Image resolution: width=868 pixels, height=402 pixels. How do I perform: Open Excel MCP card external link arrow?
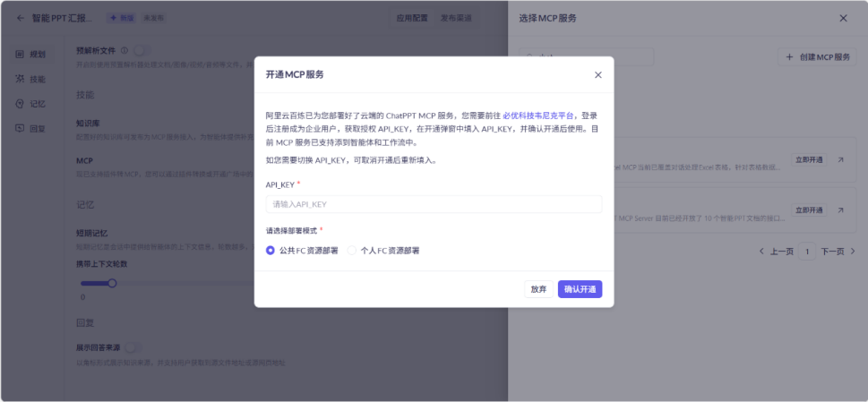pos(840,159)
